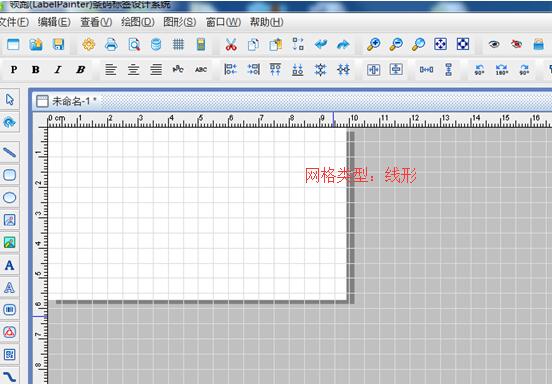Distribute objects with equal horizontal spacing
This screenshot has height=385, width=552.
pyautogui.click(x=426, y=70)
